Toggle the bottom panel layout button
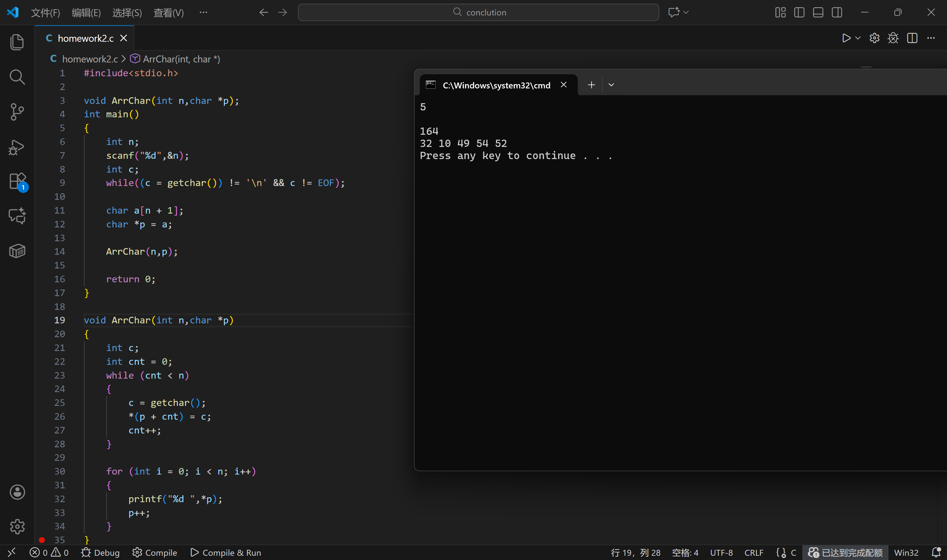 point(818,12)
